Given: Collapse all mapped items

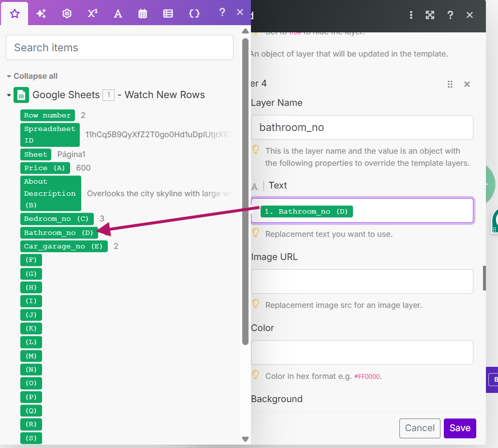Looking at the screenshot, I should (32, 76).
